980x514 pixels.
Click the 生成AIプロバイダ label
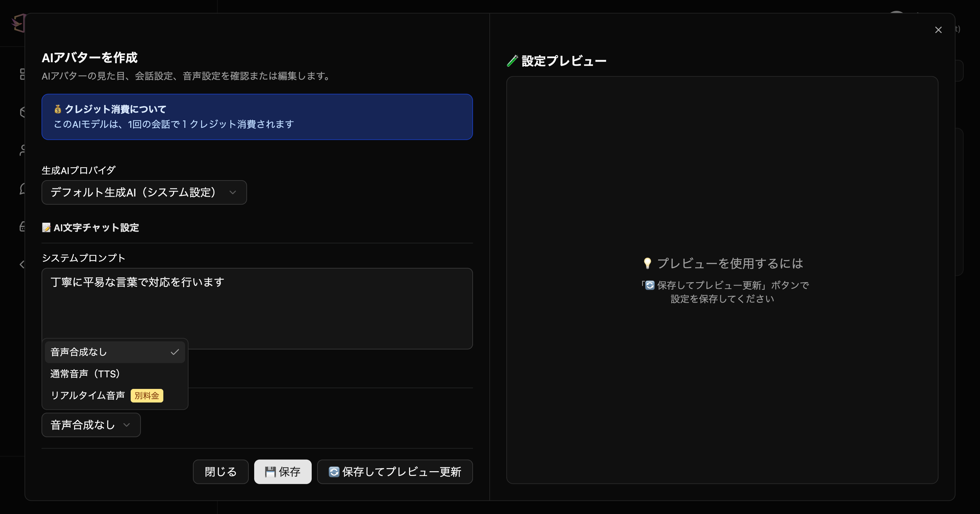(78, 170)
